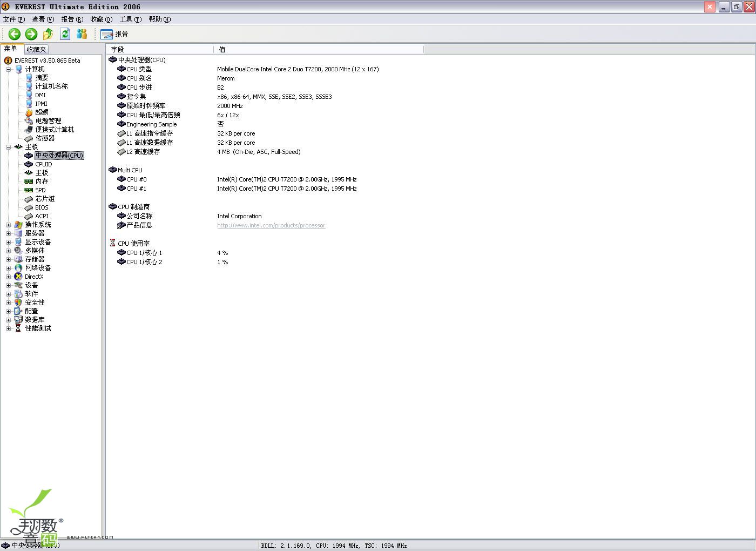
Task: Expand the 存储器 tree node
Action: 8,259
